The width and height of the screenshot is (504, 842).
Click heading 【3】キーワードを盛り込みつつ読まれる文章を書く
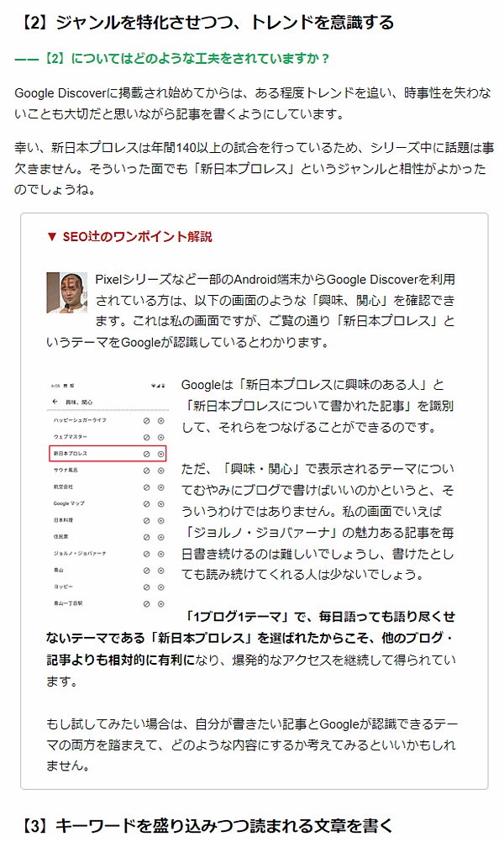(207, 826)
